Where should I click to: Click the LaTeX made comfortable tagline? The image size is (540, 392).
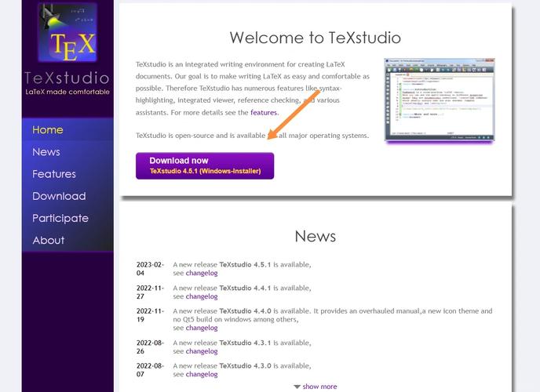(67, 92)
